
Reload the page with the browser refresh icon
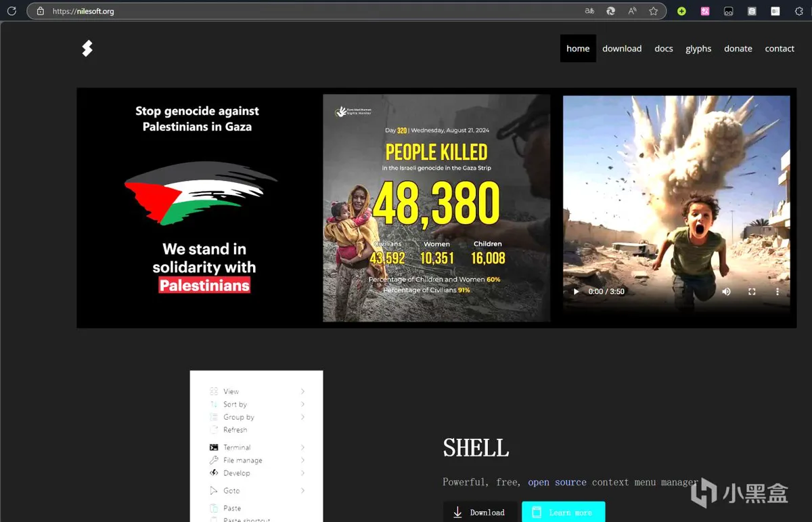click(x=12, y=11)
